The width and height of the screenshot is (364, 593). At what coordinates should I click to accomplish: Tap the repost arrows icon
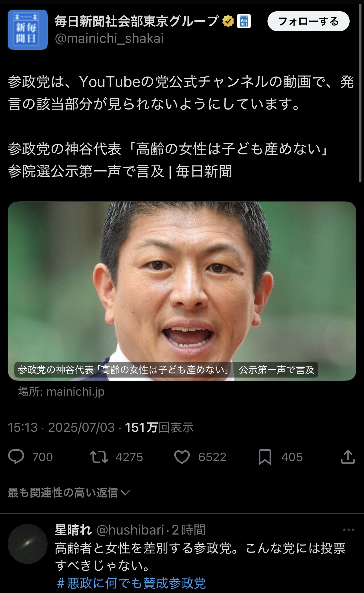[99, 457]
